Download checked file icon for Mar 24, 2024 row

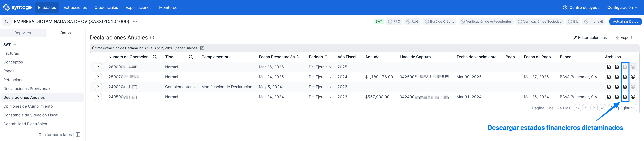[x=609, y=97]
